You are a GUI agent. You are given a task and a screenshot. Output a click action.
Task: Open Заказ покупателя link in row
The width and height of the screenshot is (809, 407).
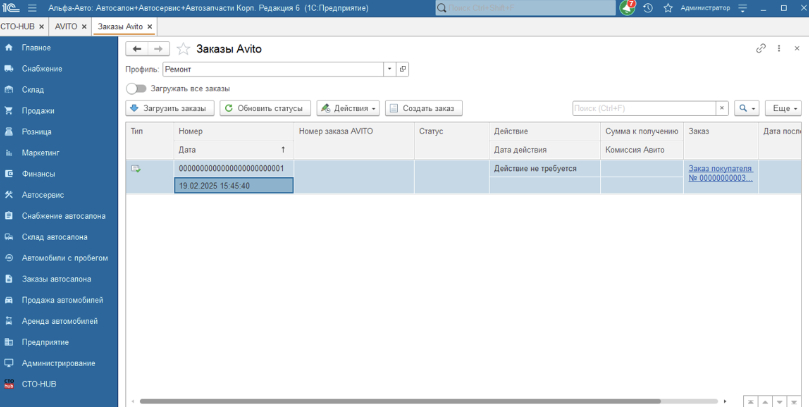coord(721,173)
